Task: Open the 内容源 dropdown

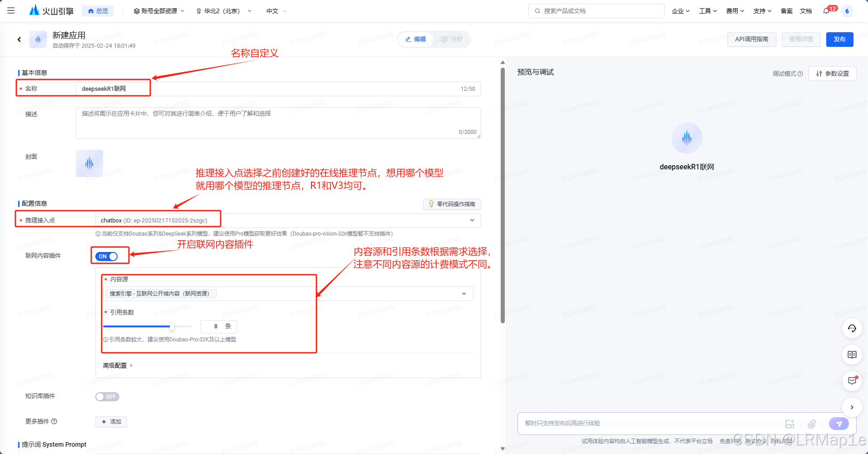Action: pyautogui.click(x=288, y=294)
